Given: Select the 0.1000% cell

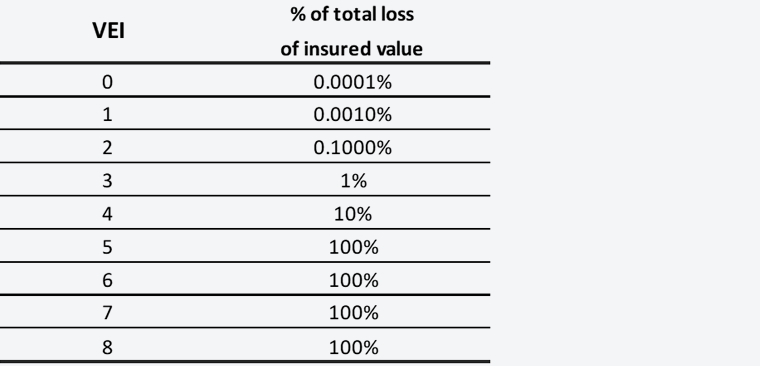Looking at the screenshot, I should click(352, 148).
